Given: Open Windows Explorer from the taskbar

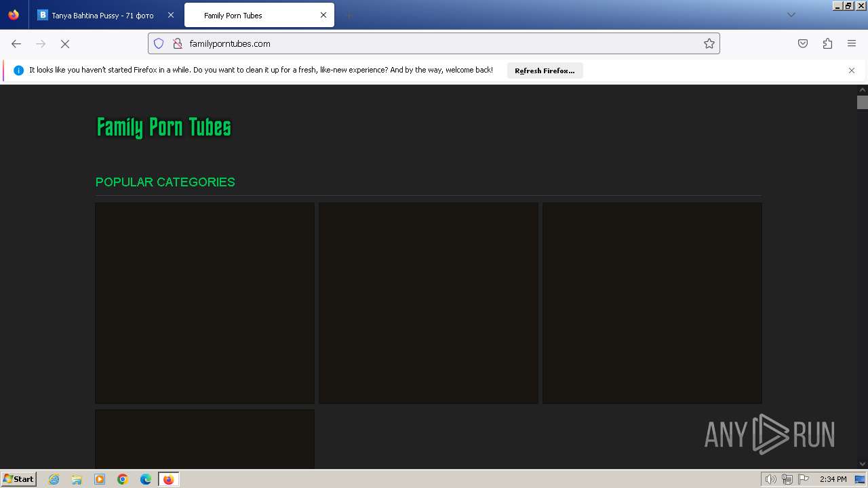Looking at the screenshot, I should (x=77, y=479).
